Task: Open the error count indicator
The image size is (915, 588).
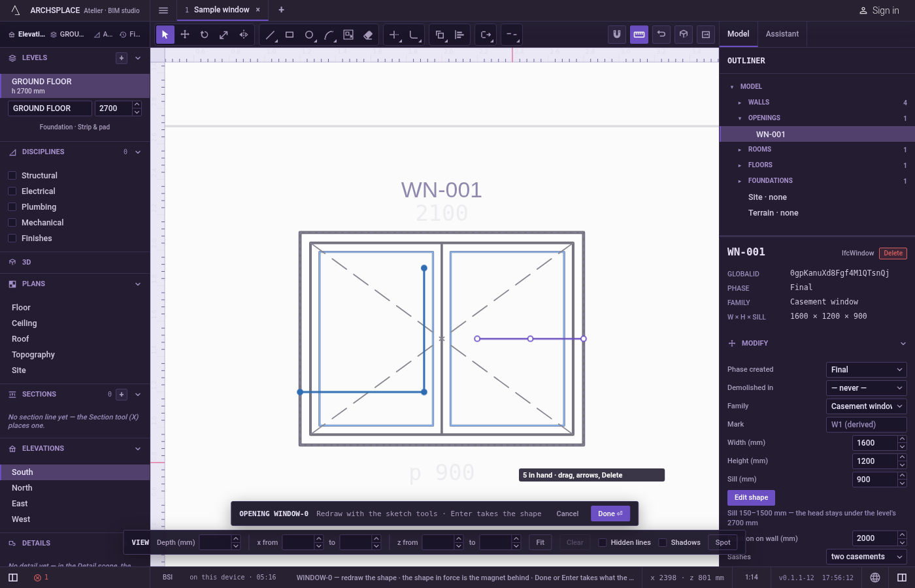Action: 41,578
